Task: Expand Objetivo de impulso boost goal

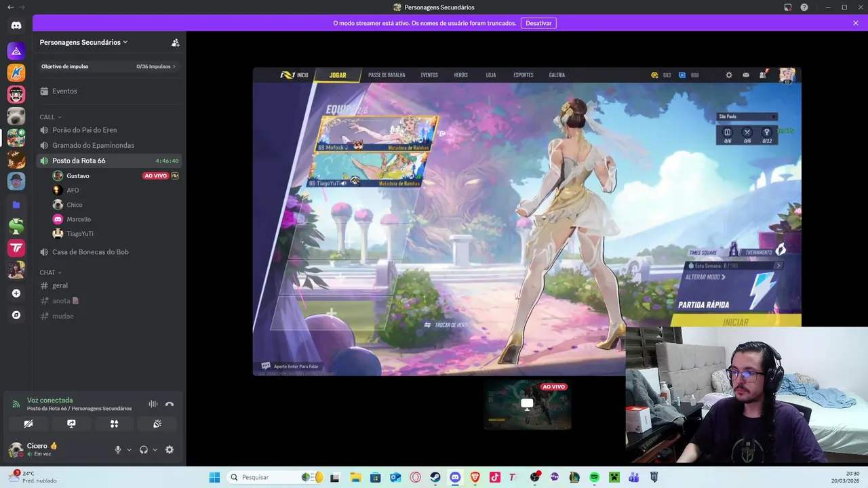Action: (108, 66)
